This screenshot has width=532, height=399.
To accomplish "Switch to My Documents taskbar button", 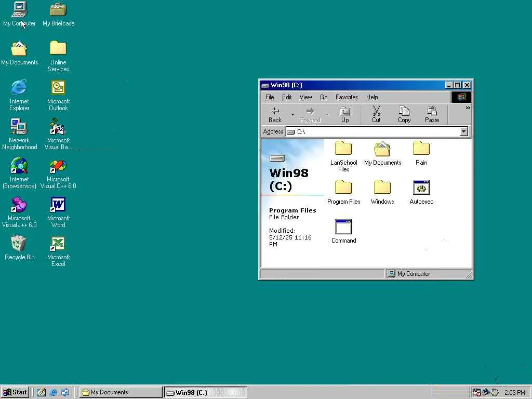I will [x=121, y=392].
